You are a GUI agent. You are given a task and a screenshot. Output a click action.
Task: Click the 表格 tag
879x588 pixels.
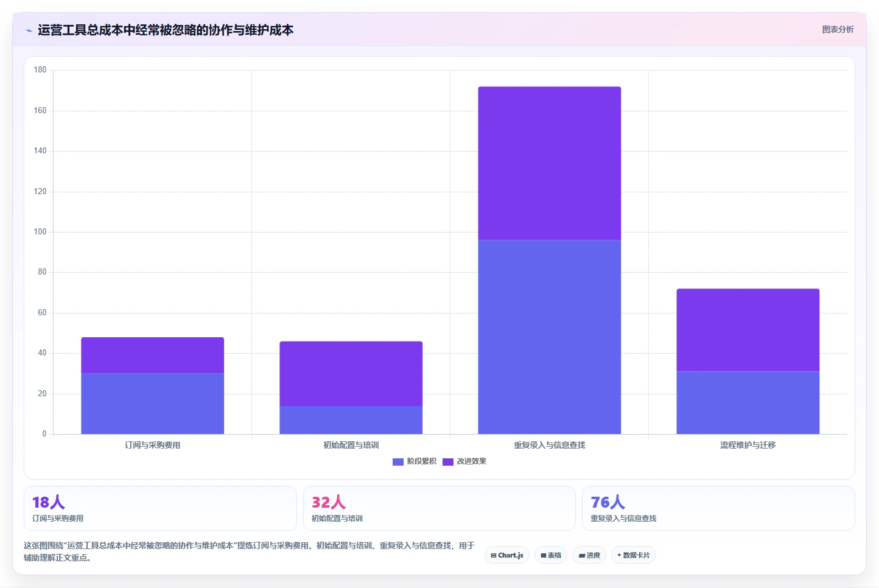tap(551, 555)
